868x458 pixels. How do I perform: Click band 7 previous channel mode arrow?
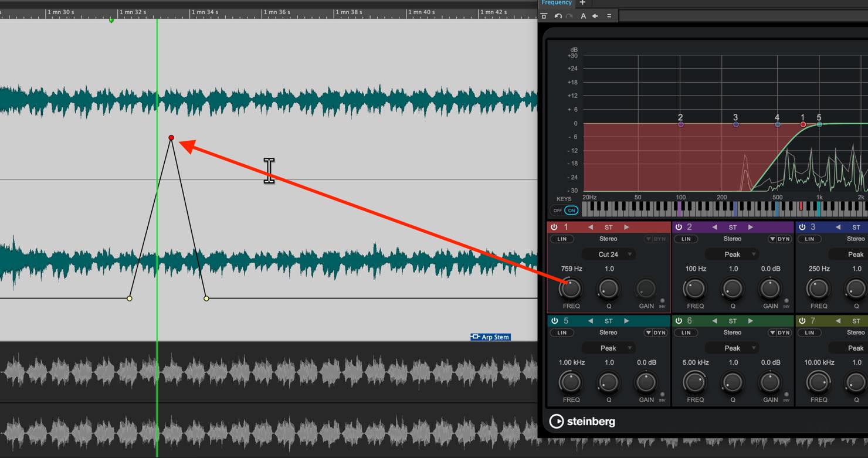coord(838,321)
